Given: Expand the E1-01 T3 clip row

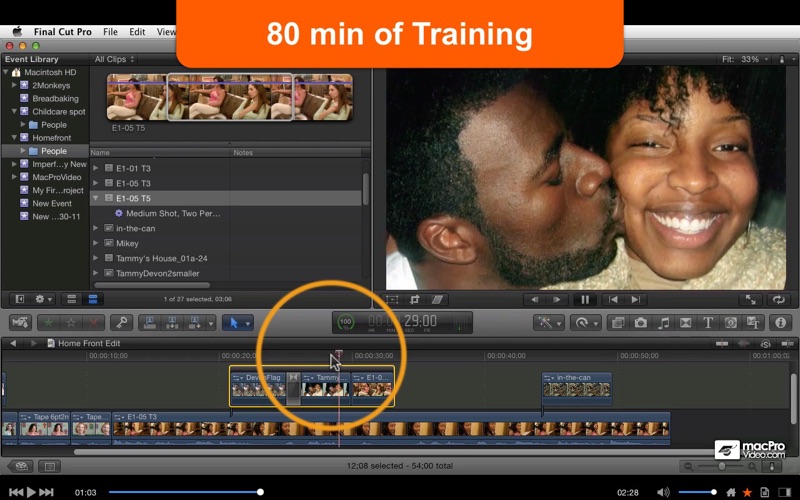Looking at the screenshot, I should click(95, 168).
